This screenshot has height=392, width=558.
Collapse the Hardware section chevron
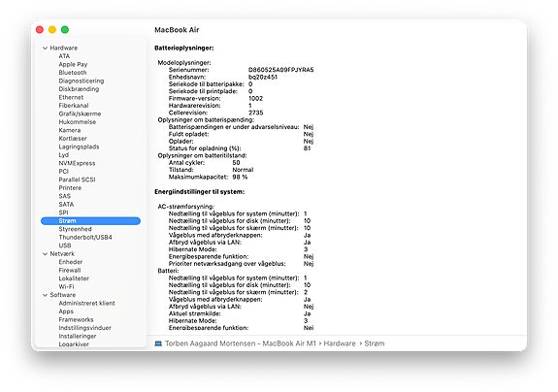[45, 48]
